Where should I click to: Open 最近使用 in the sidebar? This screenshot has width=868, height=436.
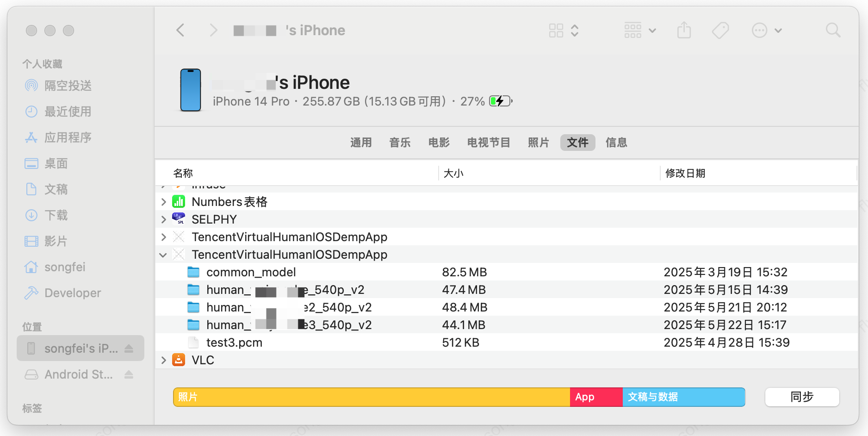pyautogui.click(x=58, y=112)
